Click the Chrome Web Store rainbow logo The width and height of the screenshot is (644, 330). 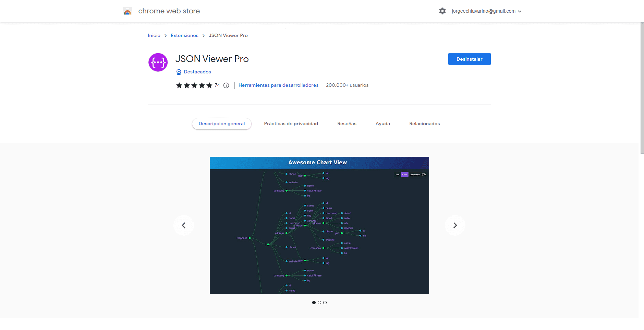click(127, 11)
